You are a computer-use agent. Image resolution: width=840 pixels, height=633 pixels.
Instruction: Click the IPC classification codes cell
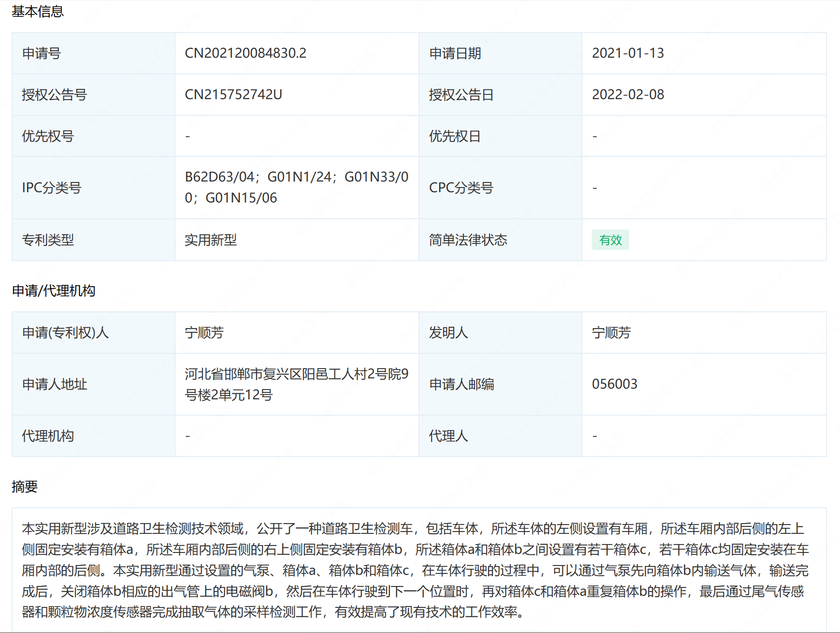point(297,188)
